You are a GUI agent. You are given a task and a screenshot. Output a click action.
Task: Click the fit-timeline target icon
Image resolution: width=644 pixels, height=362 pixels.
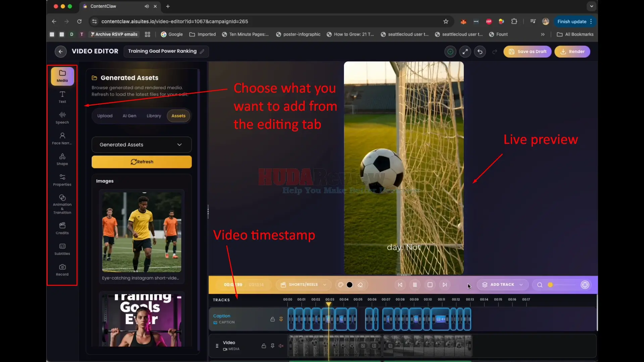pos(585,285)
